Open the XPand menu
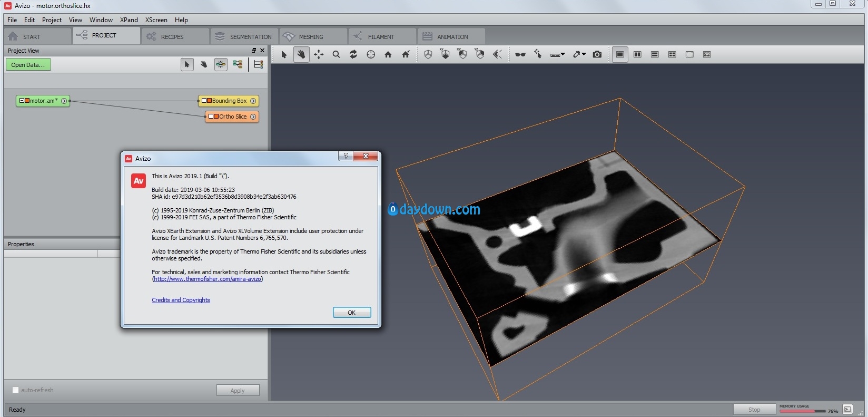Viewport: 868px width, 417px height. tap(129, 20)
